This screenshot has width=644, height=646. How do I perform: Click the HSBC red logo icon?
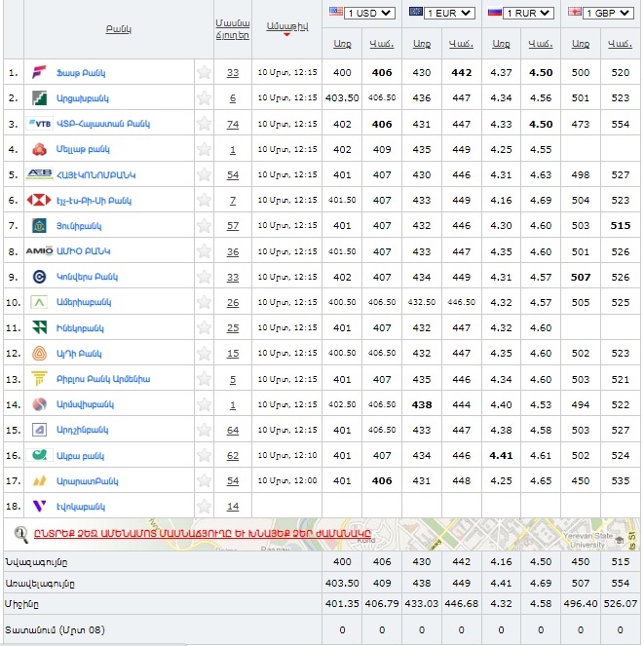tap(39, 200)
